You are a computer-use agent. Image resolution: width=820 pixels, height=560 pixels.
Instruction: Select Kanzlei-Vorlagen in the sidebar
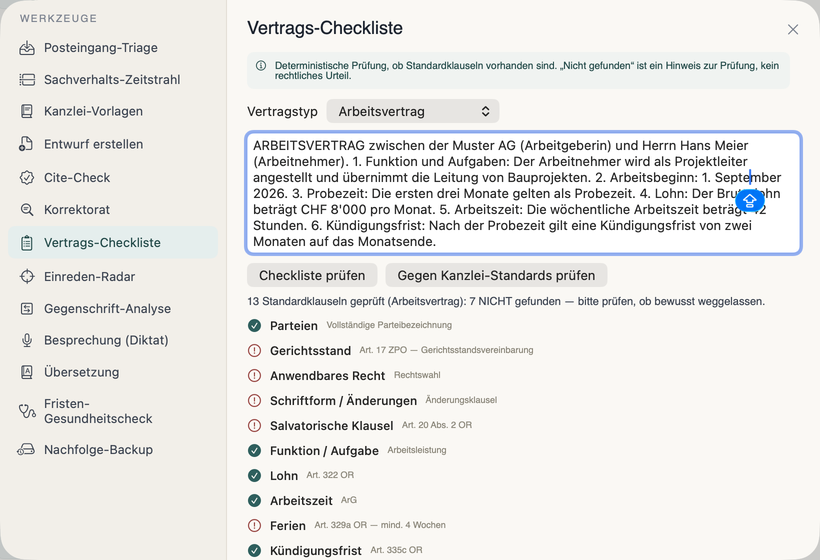click(x=113, y=111)
